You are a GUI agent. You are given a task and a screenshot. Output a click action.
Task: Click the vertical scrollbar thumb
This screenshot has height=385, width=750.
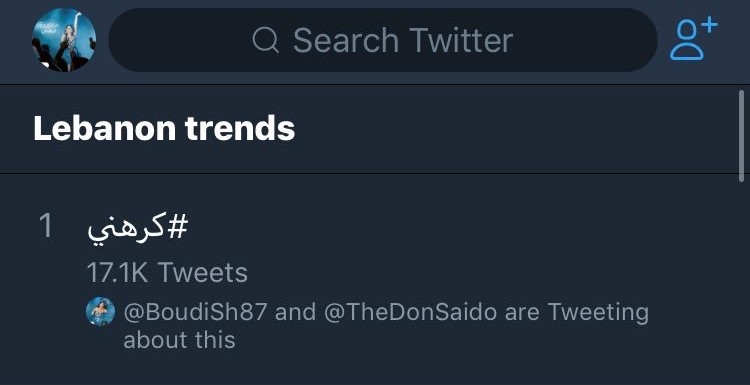741,136
